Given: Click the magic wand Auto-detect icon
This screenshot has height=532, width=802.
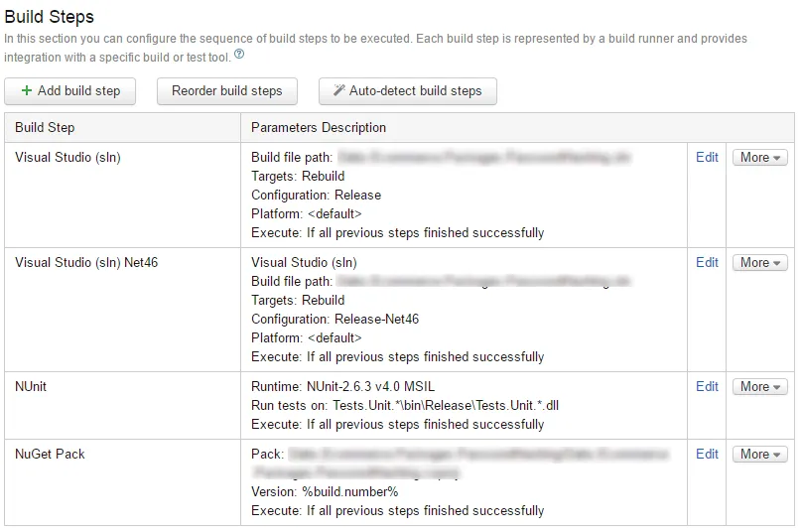Looking at the screenshot, I should 337,90.
